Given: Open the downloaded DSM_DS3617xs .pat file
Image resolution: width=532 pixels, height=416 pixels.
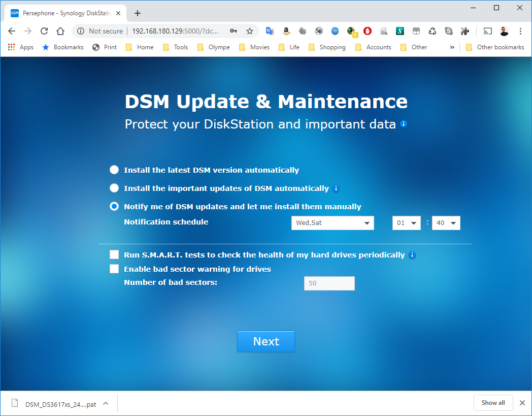Looking at the screenshot, I should (x=54, y=404).
